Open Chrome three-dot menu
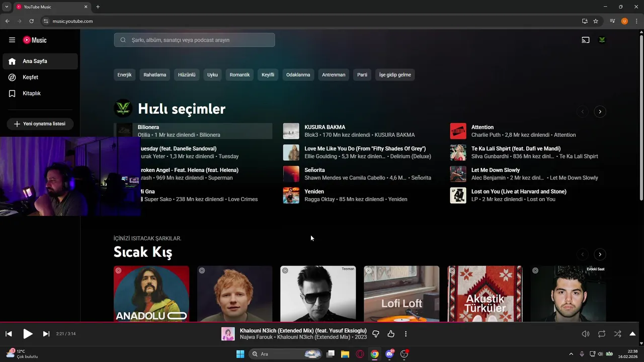 click(636, 21)
